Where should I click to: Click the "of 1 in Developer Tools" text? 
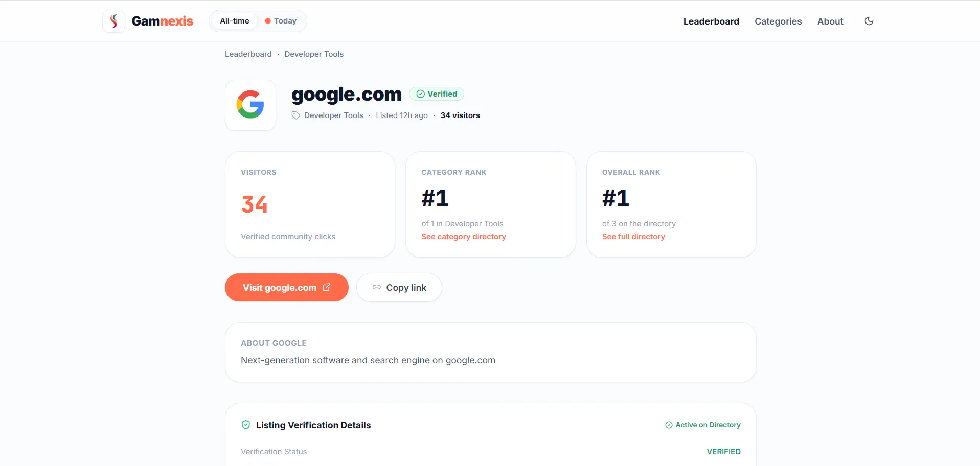[462, 224]
